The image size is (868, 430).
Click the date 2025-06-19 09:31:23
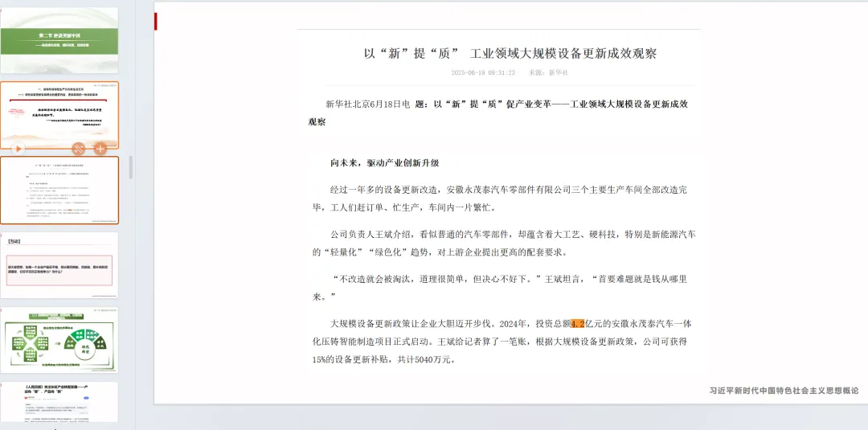[x=483, y=72]
